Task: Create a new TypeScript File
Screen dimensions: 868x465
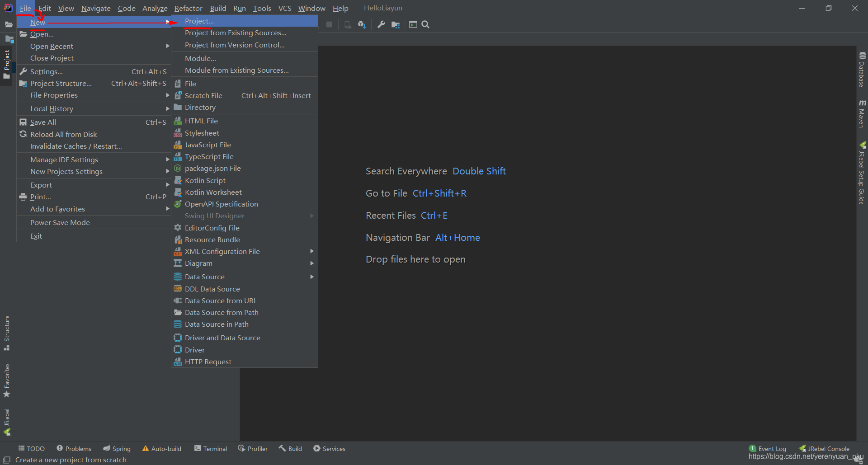Action: point(245,156)
